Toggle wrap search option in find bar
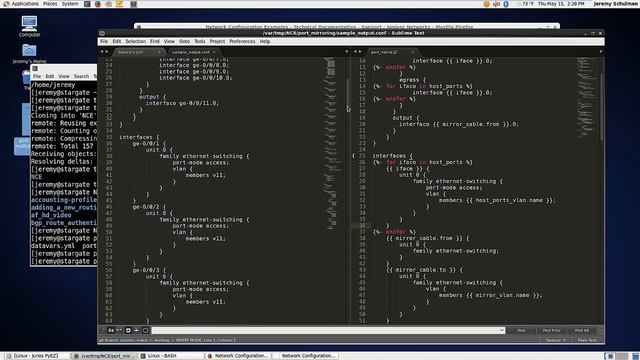The width and height of the screenshot is (640, 360). pyautogui.click(x=128, y=330)
